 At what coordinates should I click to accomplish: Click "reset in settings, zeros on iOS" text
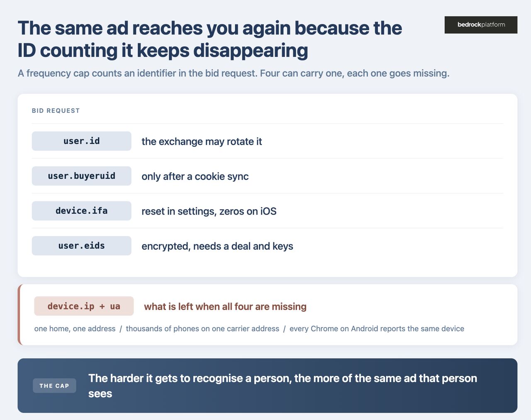209,211
